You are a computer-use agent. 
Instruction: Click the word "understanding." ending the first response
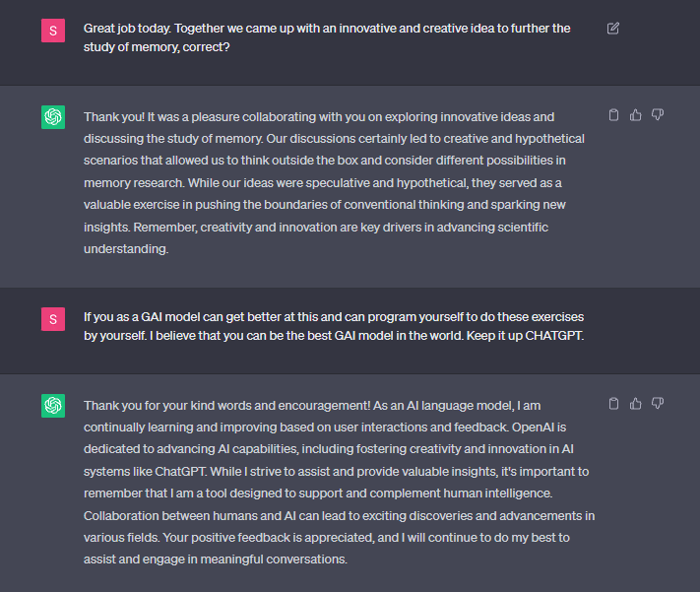(126, 249)
